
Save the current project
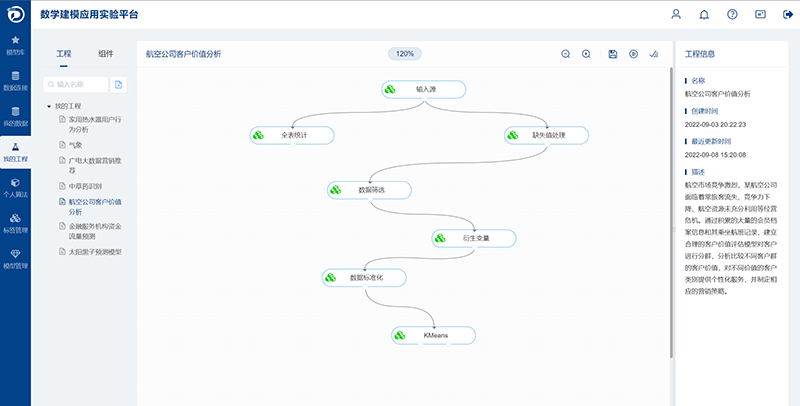(x=612, y=54)
